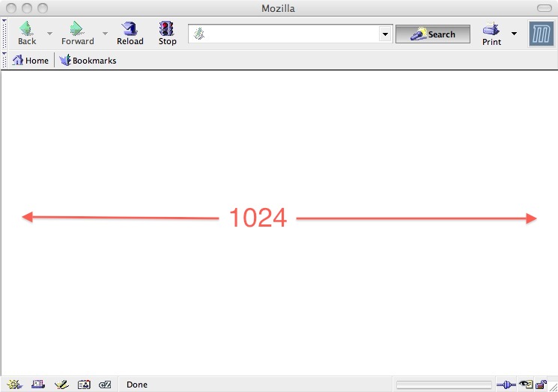Click the cookie privacy eye icon

(526, 385)
